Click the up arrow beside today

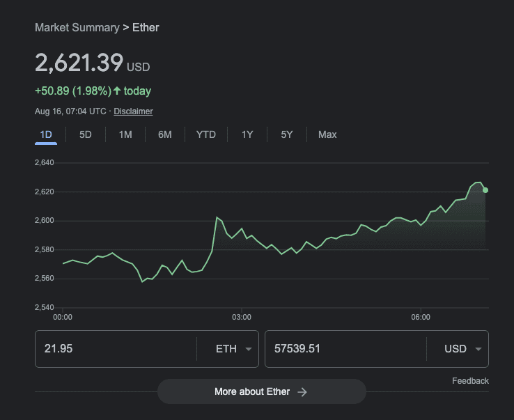(117, 91)
